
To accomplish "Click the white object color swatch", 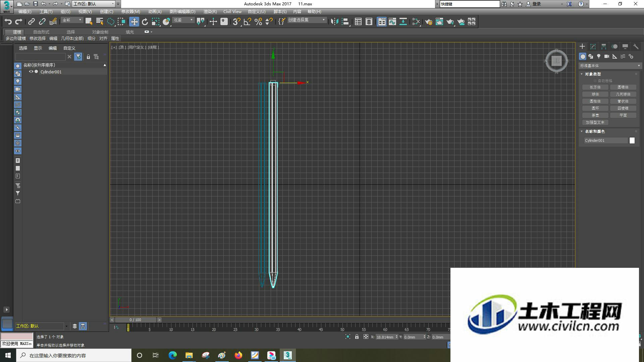I will point(632,140).
